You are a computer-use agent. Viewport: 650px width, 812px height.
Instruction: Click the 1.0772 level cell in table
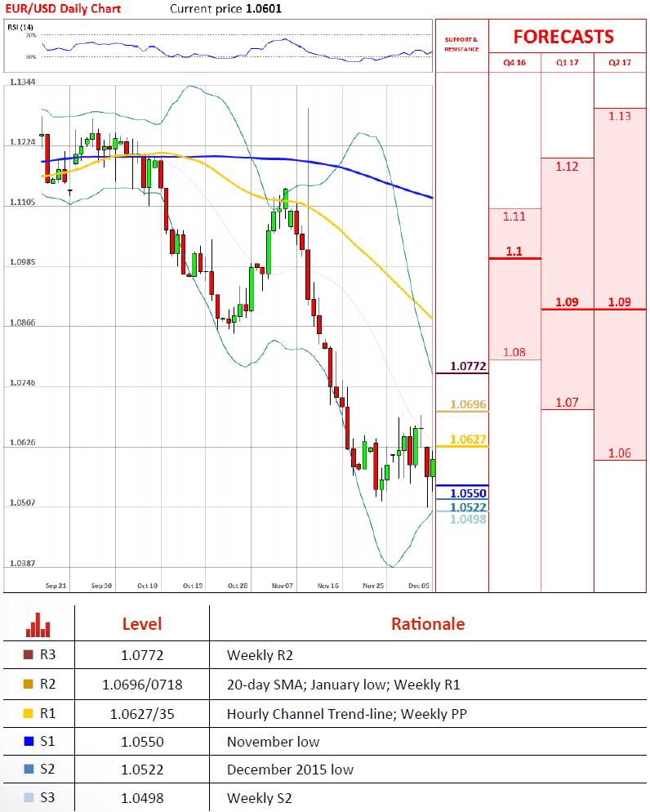point(142,655)
